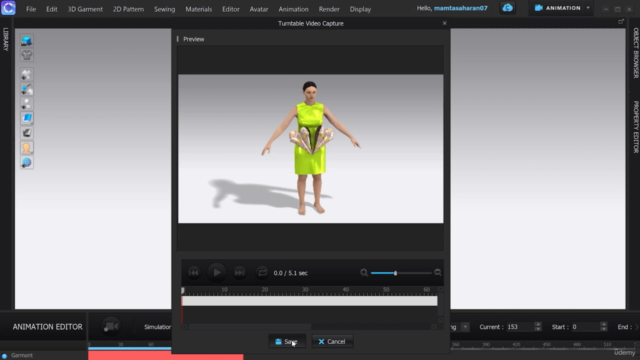Click the CLO application logo icon

coord(8,8)
